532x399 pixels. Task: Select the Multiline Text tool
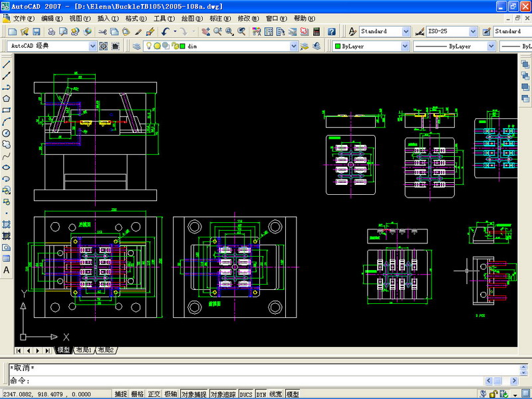click(6, 270)
